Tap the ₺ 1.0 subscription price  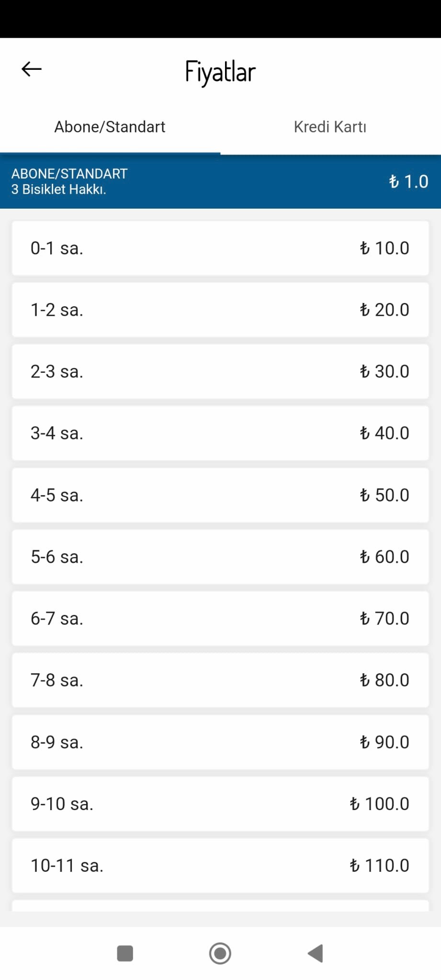[x=408, y=182]
